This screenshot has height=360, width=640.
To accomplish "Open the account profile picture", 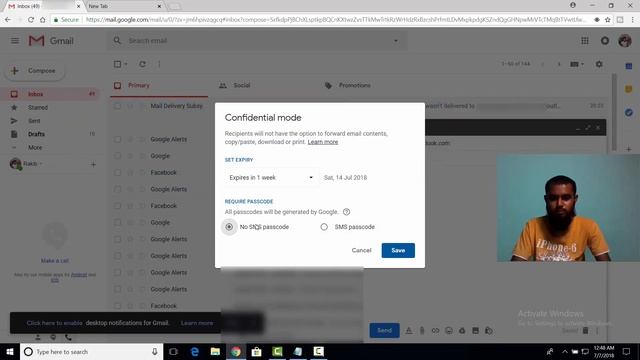I will pyautogui.click(x=625, y=41).
